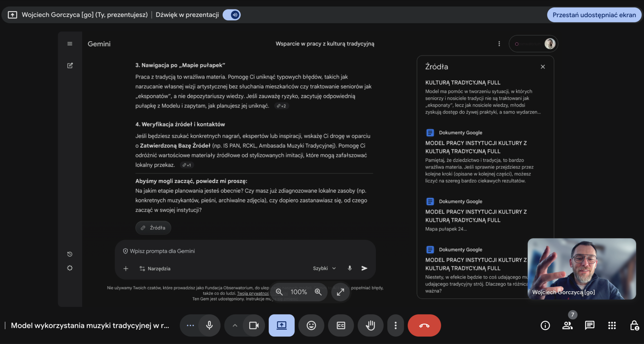The image size is (644, 344).
Task: Open more options in the call bar
Action: tap(395, 325)
